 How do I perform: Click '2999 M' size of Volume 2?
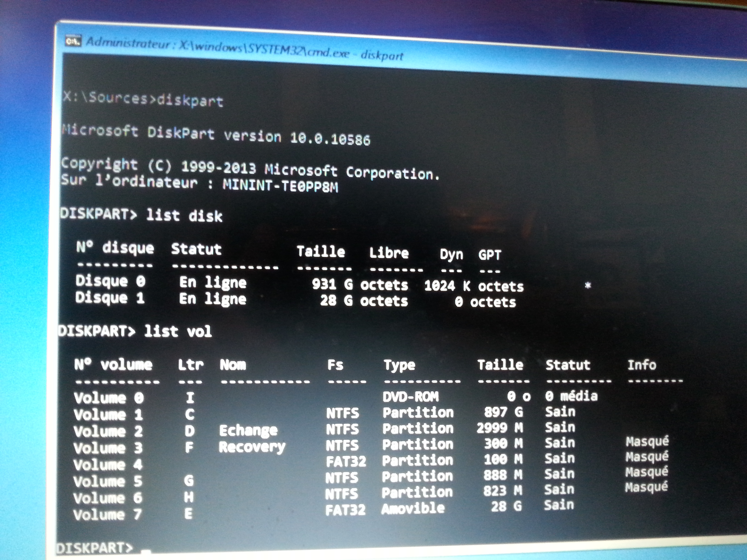tap(500, 428)
